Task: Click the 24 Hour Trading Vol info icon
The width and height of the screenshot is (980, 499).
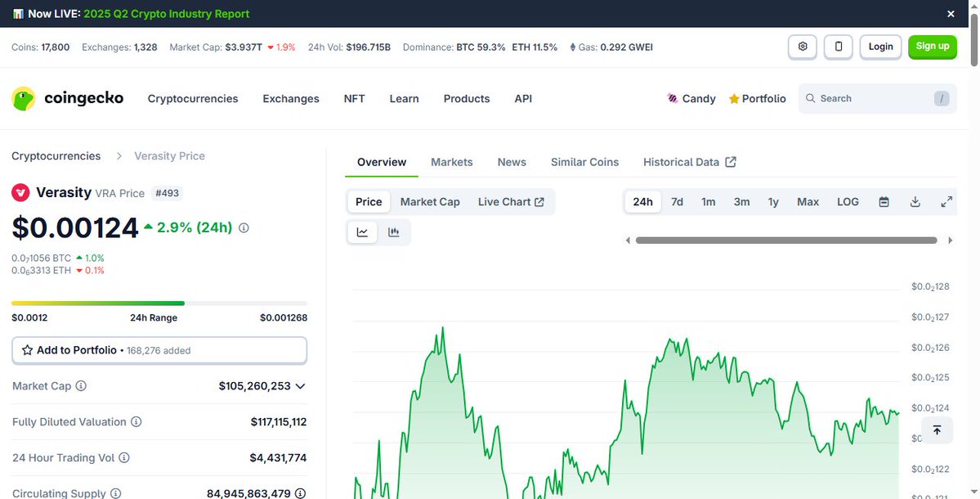Action: (x=123, y=458)
